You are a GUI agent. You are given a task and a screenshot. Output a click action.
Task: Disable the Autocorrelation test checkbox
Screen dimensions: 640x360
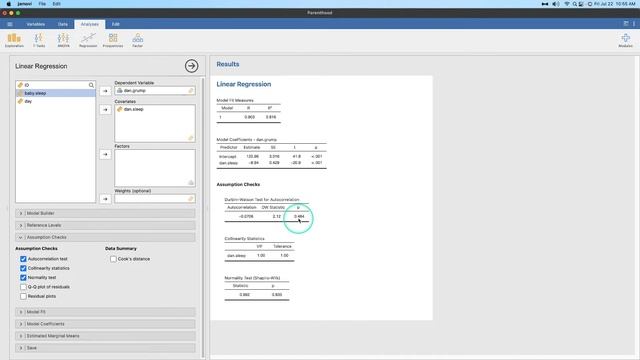[x=23, y=259]
